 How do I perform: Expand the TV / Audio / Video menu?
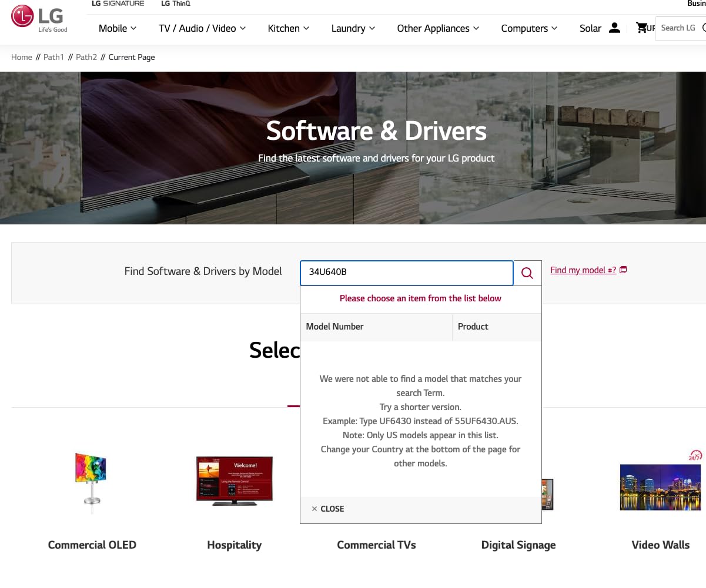(x=202, y=28)
